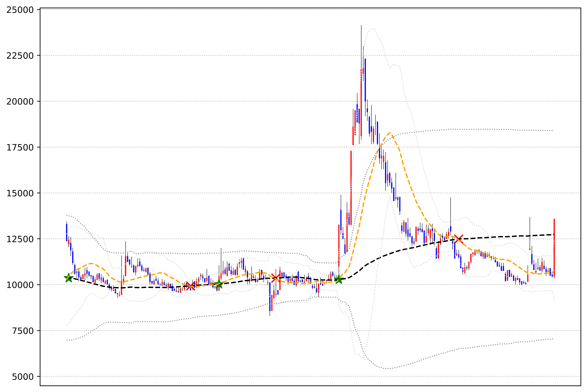Image resolution: width=587 pixels, height=392 pixels.
Task: Click the 5000 y-axis label
Action: [x=23, y=377]
